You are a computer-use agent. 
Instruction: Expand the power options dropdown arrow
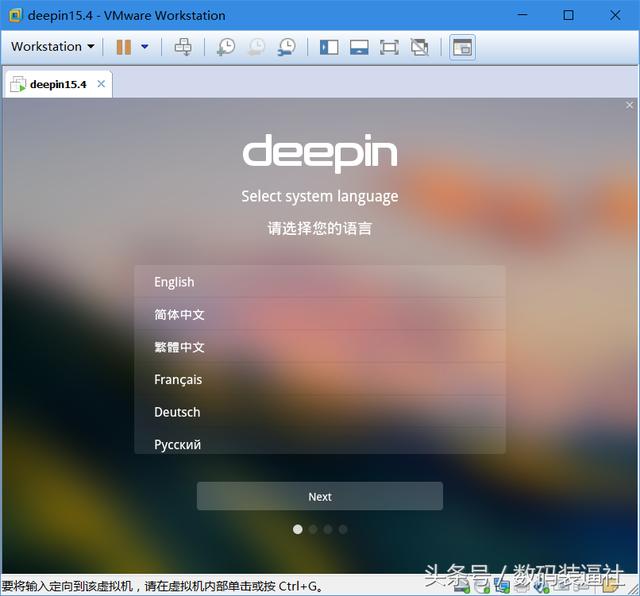[144, 47]
